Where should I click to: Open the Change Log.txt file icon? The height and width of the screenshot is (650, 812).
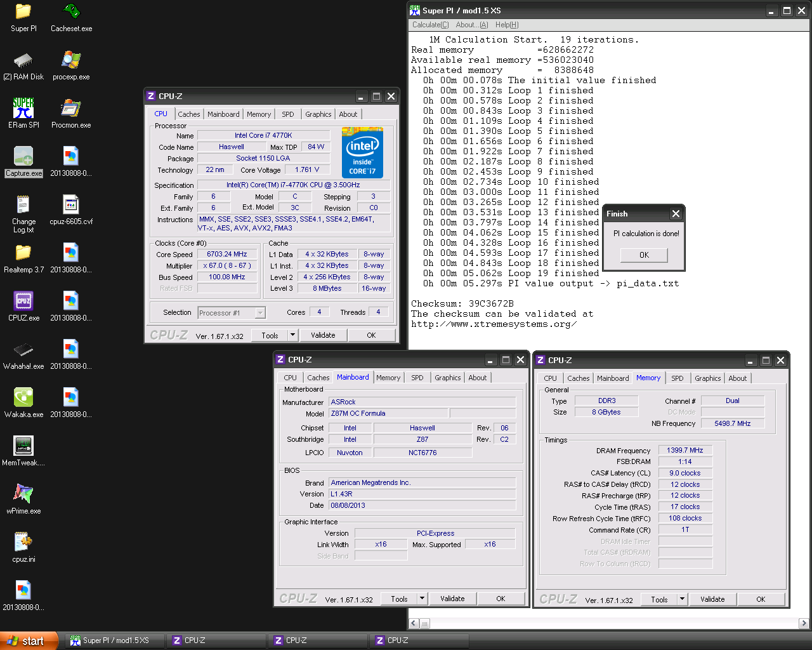[23, 215]
